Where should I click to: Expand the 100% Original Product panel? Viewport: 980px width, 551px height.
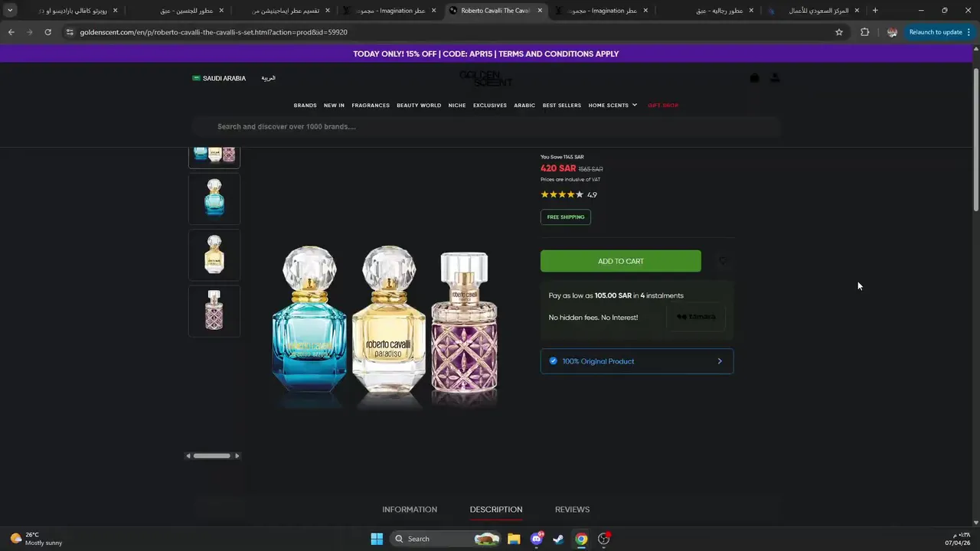pos(637,361)
